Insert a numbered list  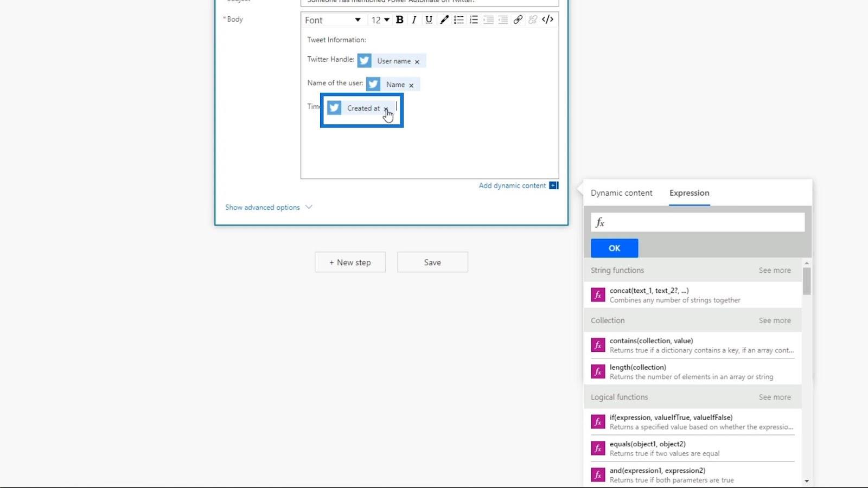click(x=474, y=20)
